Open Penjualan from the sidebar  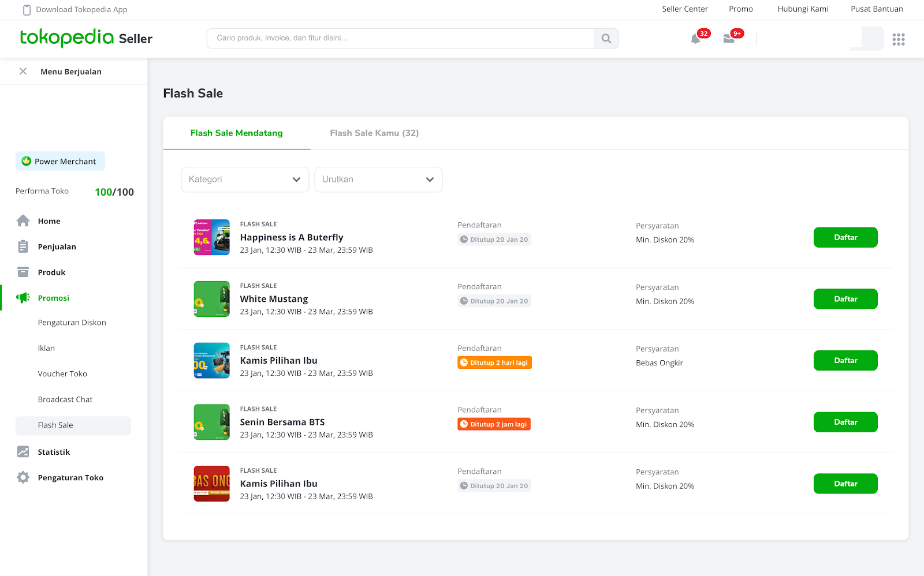click(x=57, y=246)
